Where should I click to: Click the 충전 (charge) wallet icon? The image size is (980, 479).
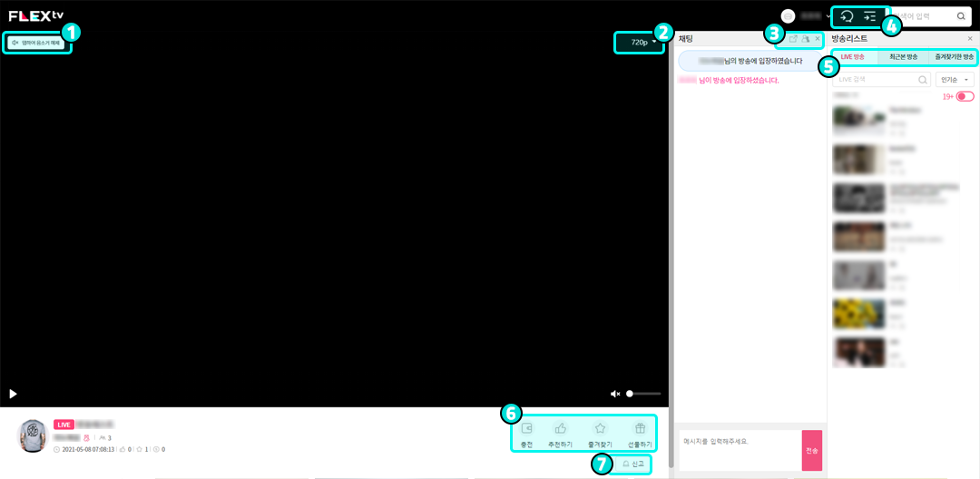[527, 428]
